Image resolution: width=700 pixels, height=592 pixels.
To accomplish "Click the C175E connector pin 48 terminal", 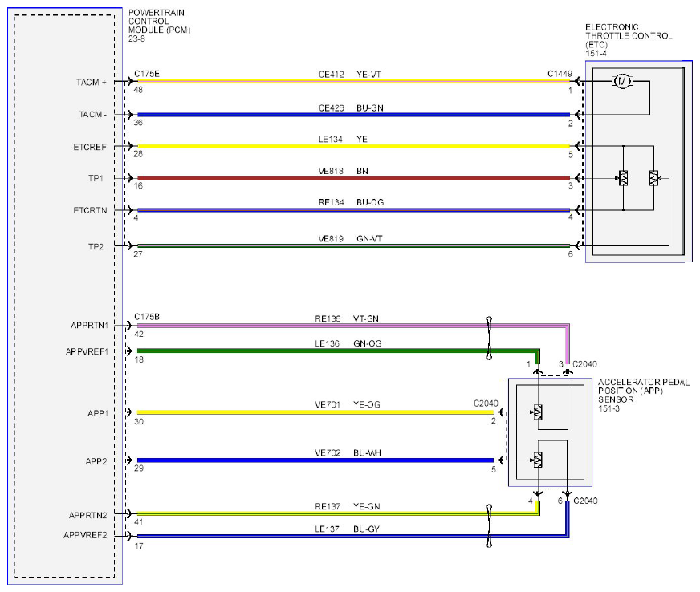I will click(x=130, y=81).
